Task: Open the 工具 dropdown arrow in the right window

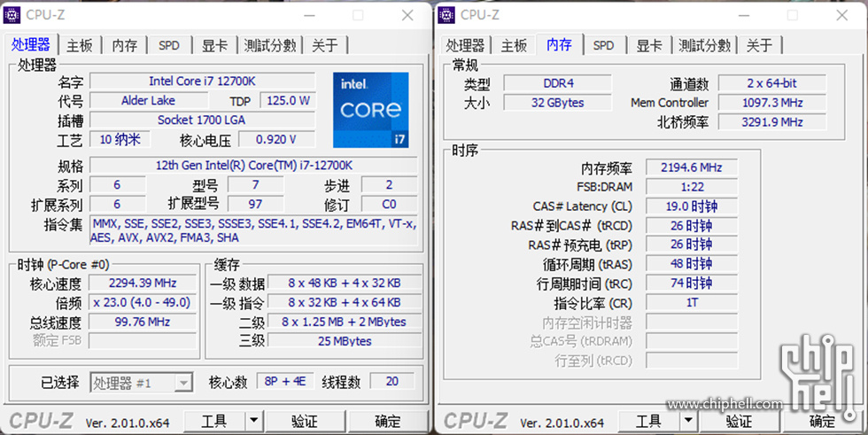Action: click(x=688, y=421)
